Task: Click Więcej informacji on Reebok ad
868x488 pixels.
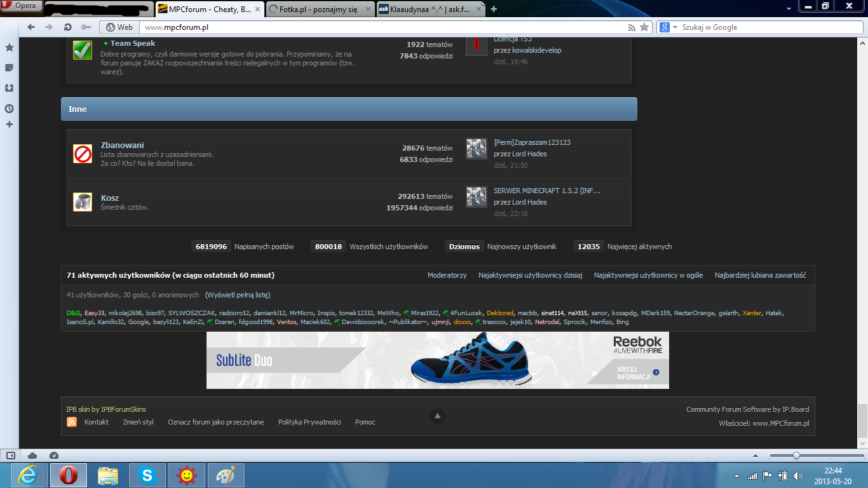Action: pos(637,373)
